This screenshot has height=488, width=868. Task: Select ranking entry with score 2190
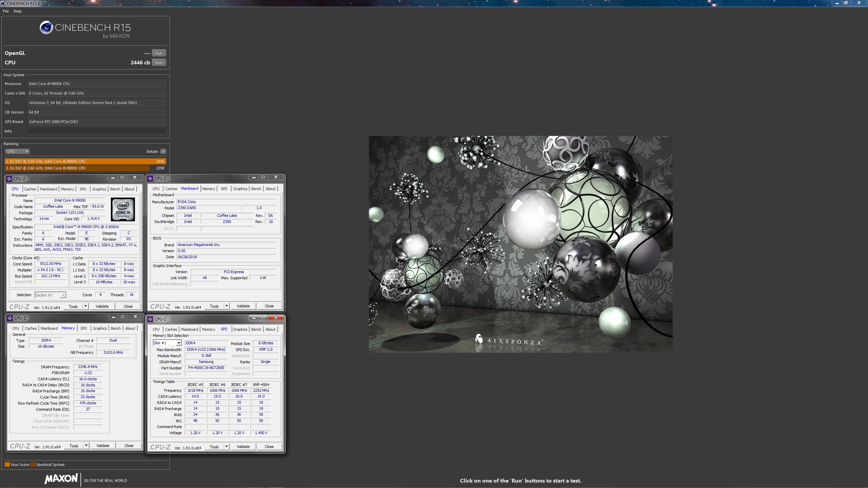point(85,168)
